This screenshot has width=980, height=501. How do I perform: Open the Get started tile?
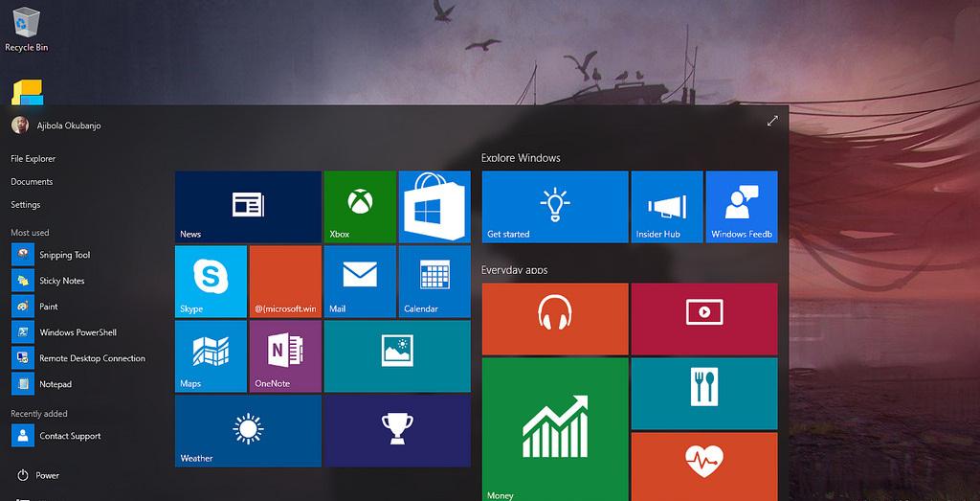[555, 206]
